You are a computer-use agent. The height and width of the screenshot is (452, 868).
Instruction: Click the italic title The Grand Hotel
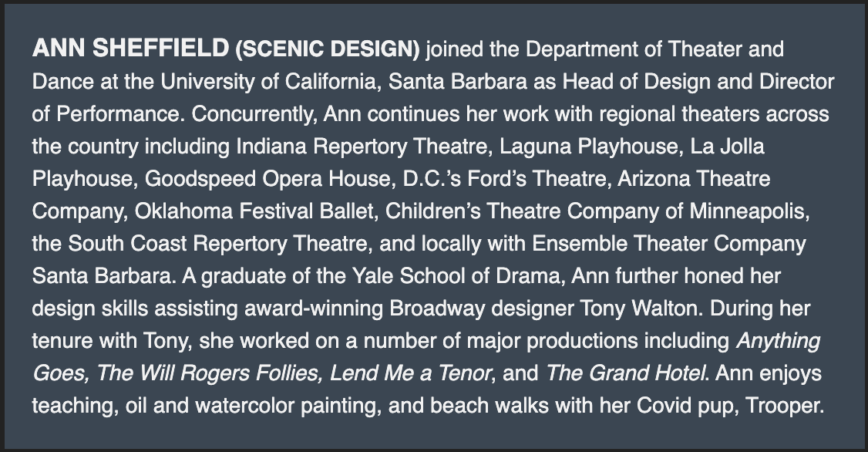tap(626, 373)
